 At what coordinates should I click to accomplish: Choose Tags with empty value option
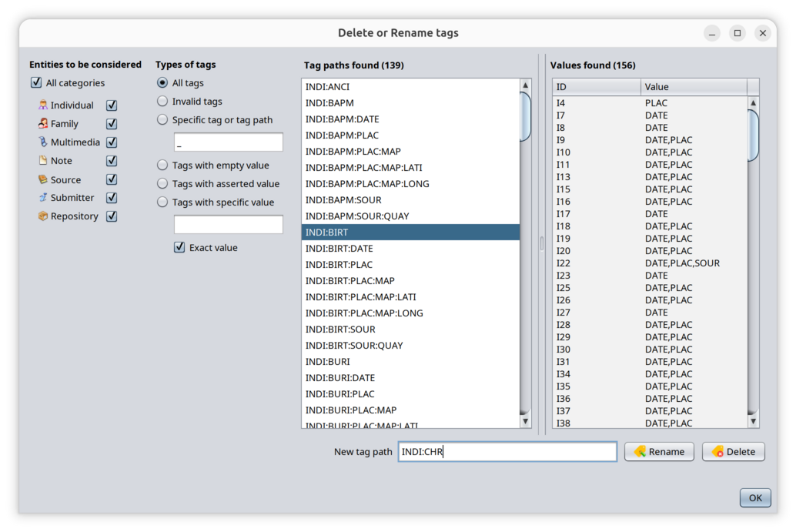point(162,166)
